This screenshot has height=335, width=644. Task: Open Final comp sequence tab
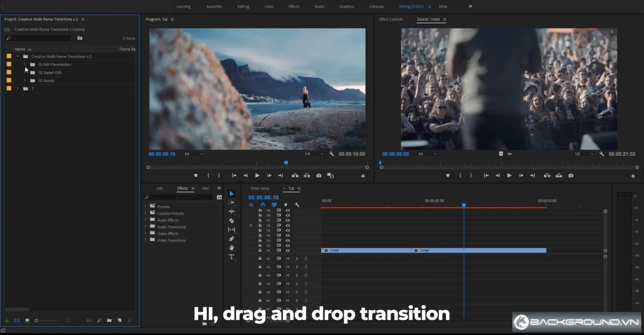pyautogui.click(x=260, y=188)
